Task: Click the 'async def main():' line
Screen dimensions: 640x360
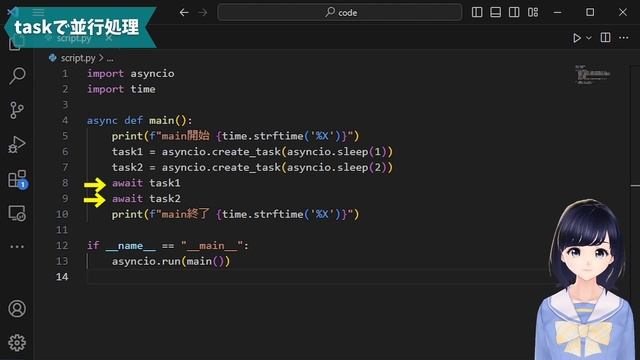Action: point(139,120)
